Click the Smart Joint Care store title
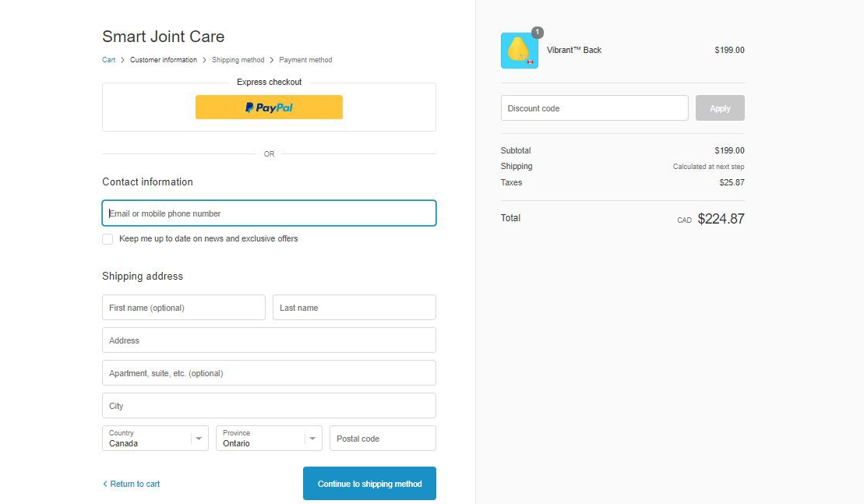The image size is (864, 504). 163,37
